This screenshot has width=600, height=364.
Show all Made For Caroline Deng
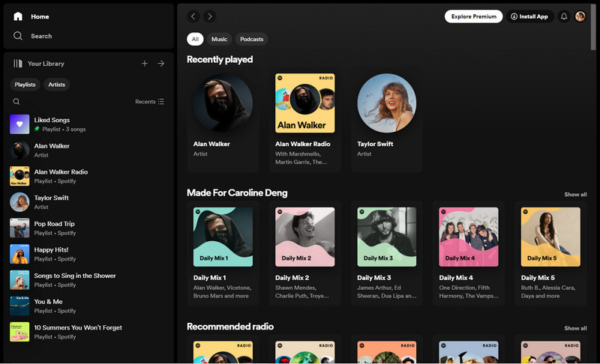[575, 195]
